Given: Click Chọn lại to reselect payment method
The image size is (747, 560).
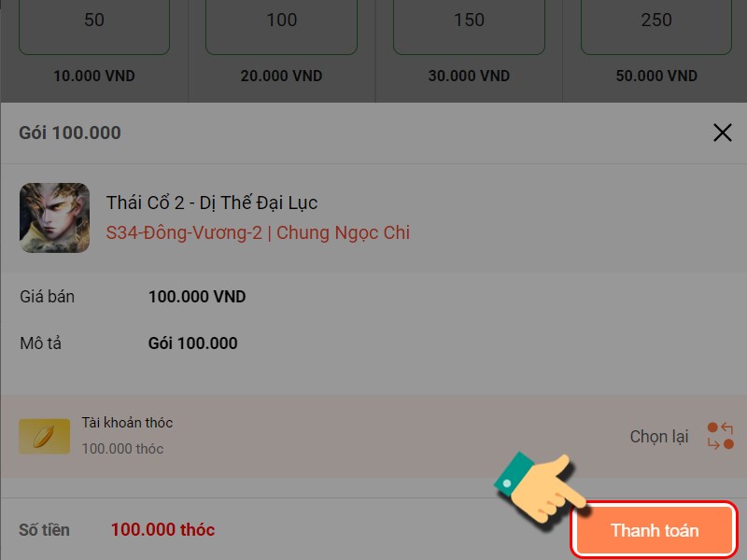Looking at the screenshot, I should click(x=658, y=437).
